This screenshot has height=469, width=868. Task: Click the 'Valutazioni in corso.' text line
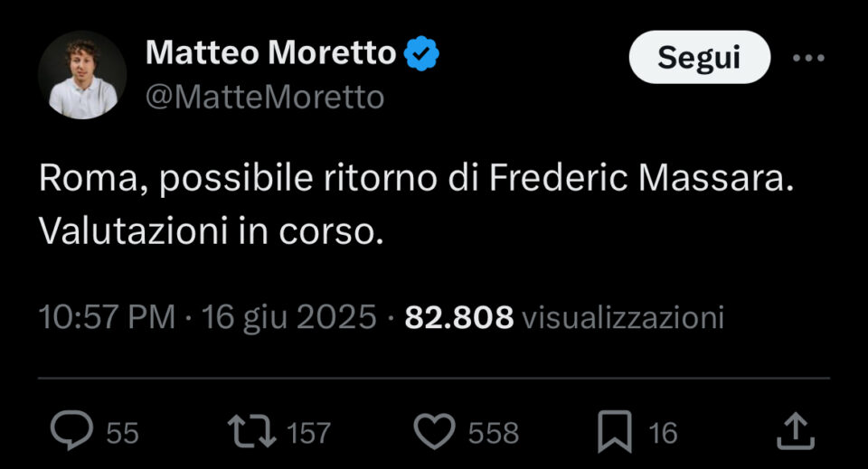click(211, 230)
